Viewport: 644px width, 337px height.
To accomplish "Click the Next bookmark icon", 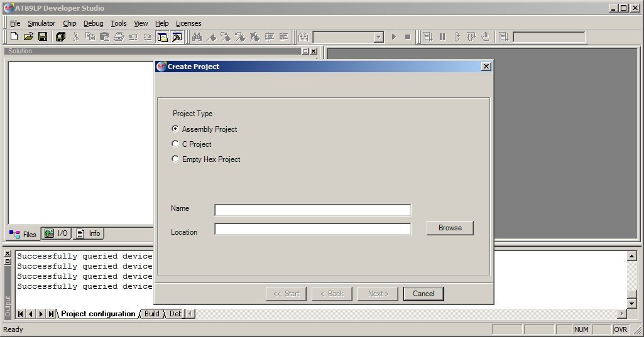I will coord(226,37).
